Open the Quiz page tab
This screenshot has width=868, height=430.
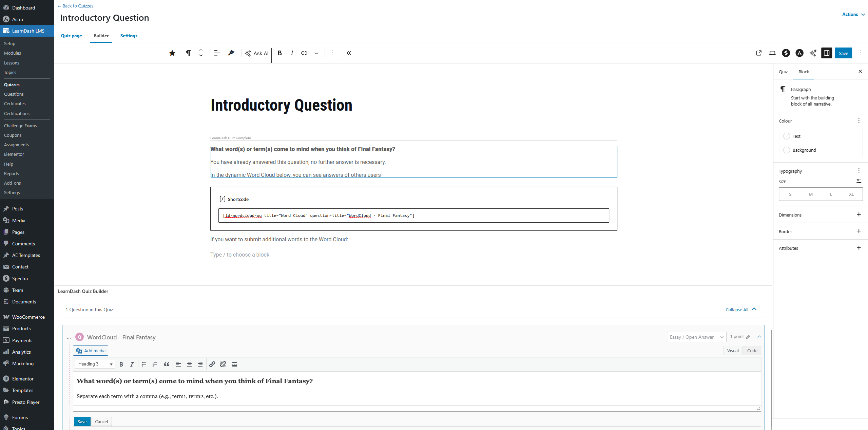coord(72,36)
